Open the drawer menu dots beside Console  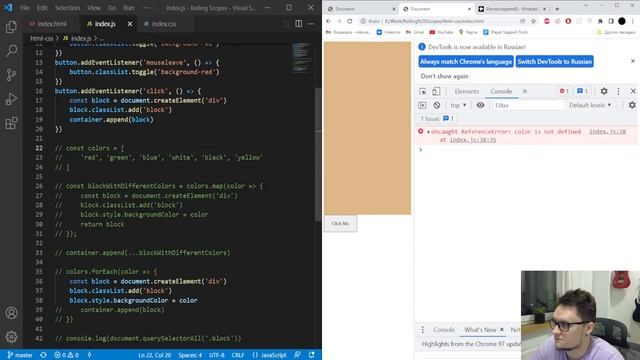coord(422,329)
